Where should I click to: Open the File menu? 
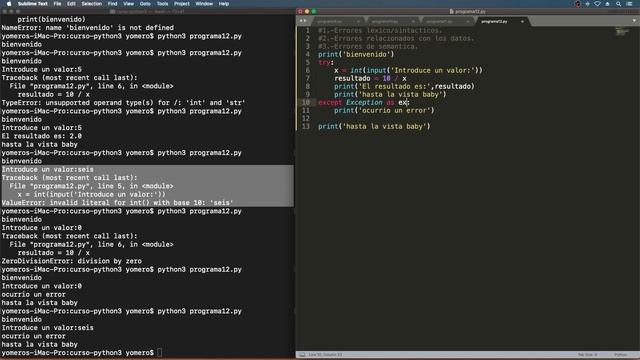[x=57, y=4]
